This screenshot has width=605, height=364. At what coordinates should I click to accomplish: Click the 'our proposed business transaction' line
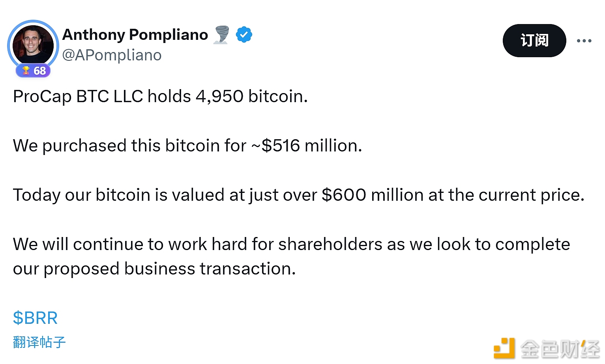pos(154,269)
